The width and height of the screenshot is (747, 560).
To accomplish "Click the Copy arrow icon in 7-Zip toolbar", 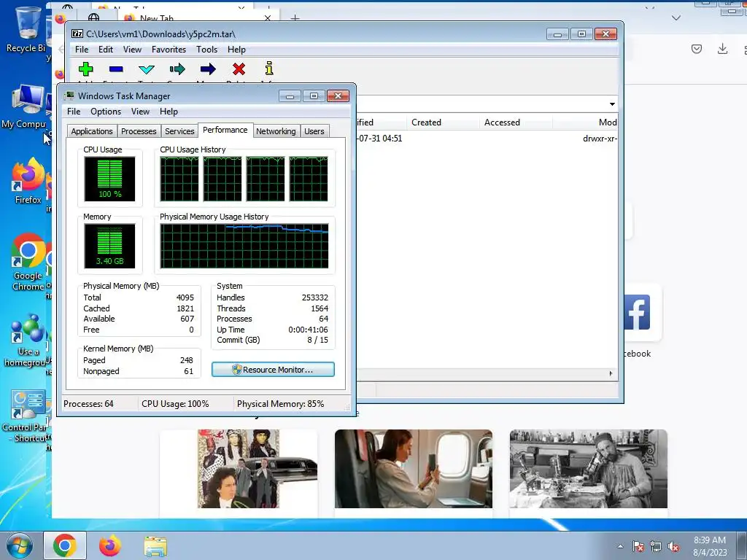I will click(x=177, y=69).
